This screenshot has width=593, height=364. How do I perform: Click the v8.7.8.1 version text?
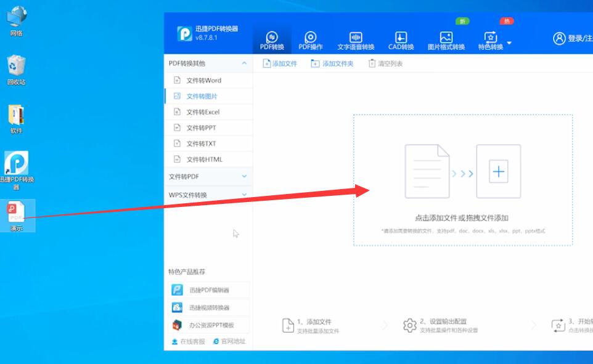[207, 38]
